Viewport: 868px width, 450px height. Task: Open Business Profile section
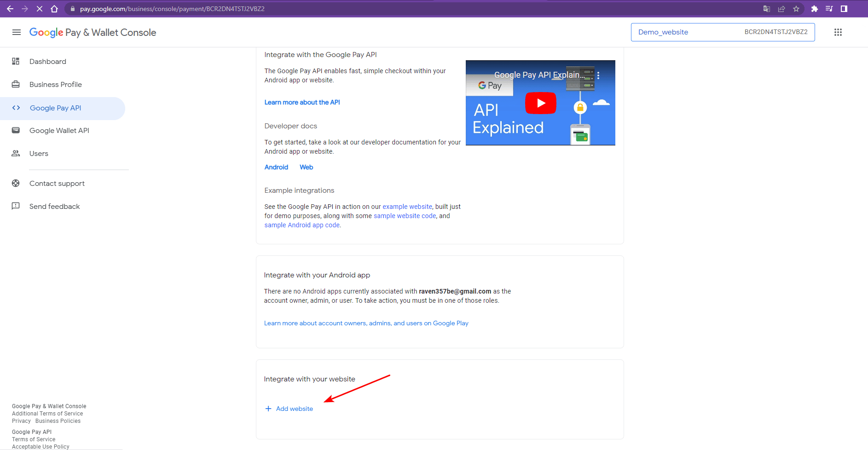pyautogui.click(x=56, y=85)
